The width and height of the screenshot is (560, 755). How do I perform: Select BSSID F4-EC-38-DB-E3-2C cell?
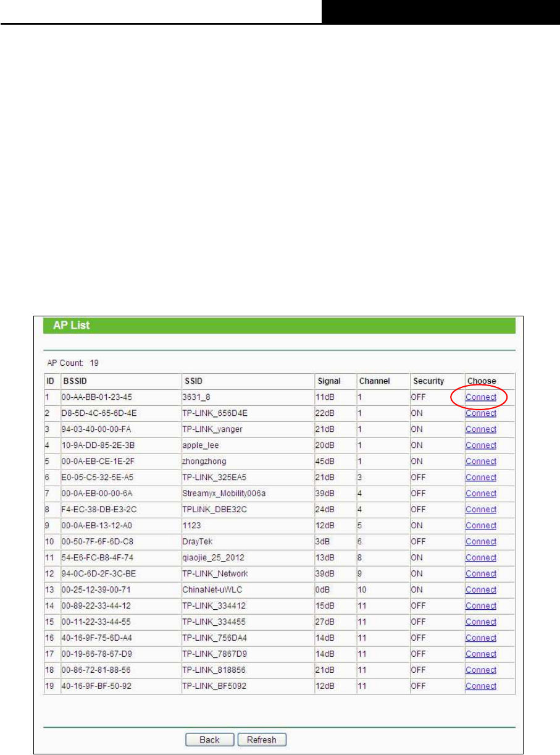tap(120, 510)
